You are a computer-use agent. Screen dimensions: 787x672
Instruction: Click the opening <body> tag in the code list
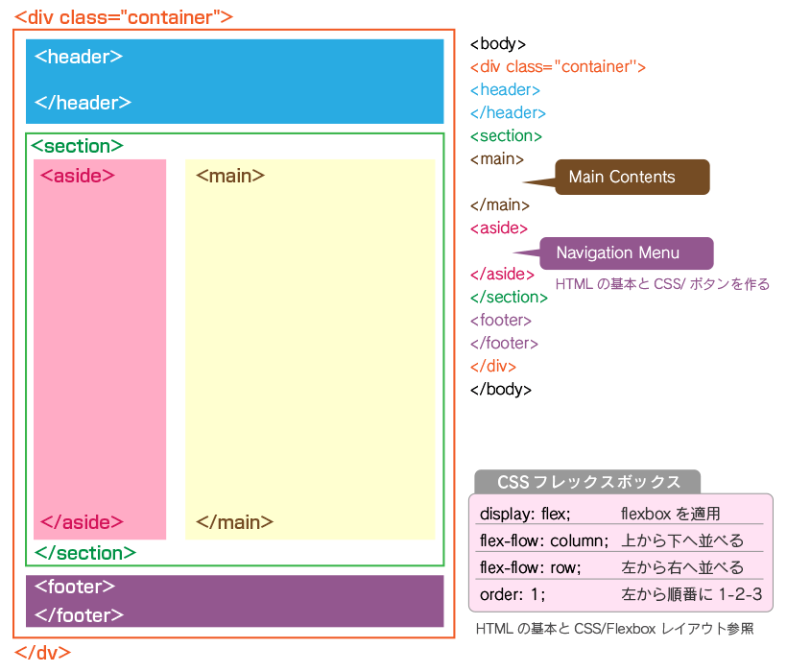point(497,44)
